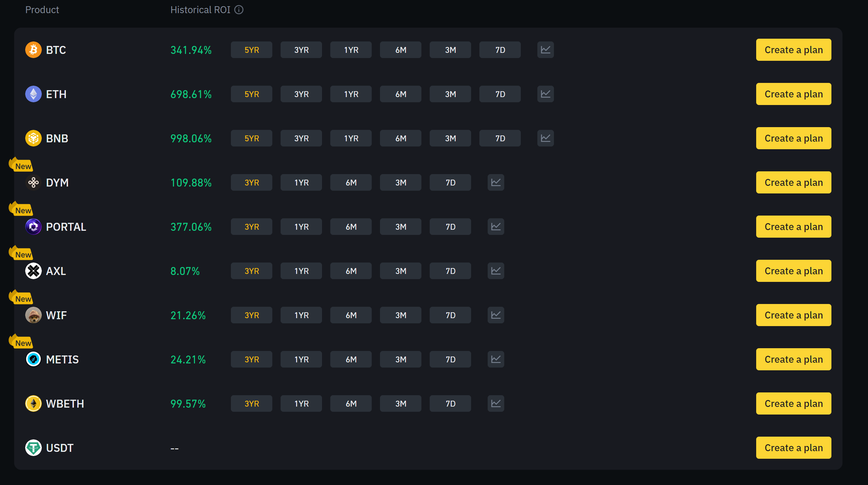Create a plan for BTC
The width and height of the screenshot is (868, 485).
coord(793,50)
